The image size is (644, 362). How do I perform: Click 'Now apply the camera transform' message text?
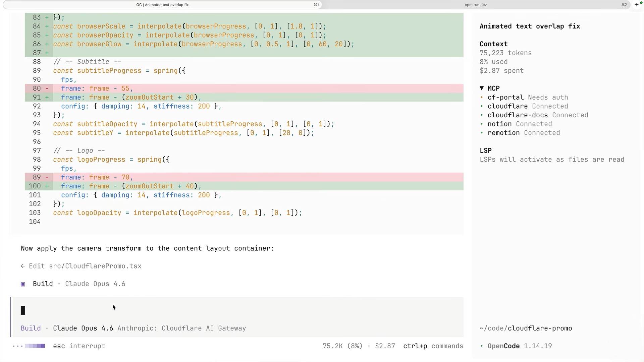pyautogui.click(x=147, y=248)
